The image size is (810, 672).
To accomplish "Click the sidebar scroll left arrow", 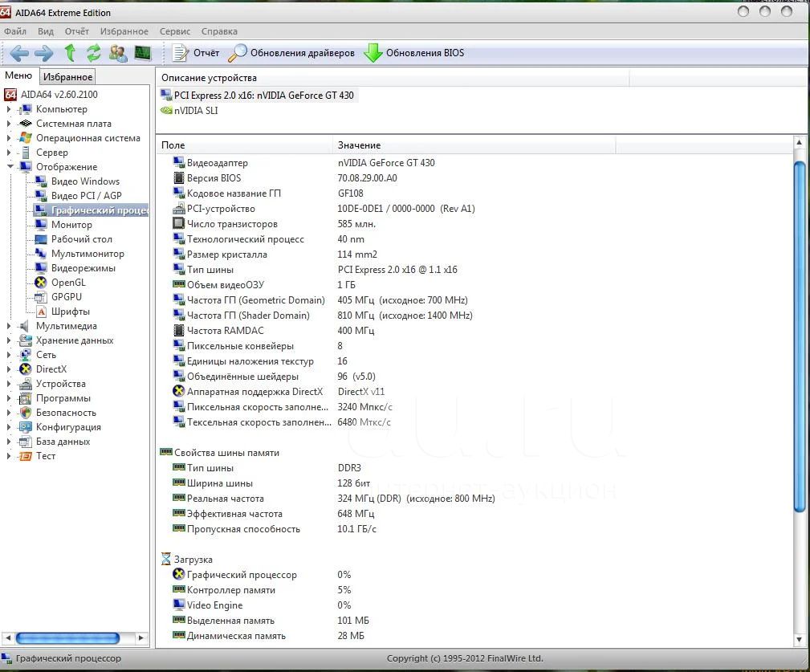I will click(8, 638).
